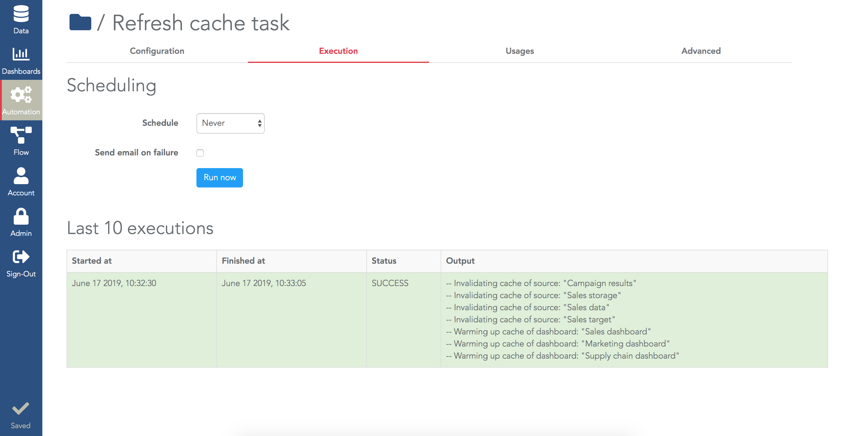The height and width of the screenshot is (436, 868).
Task: Click output line mentioning "Campaign results"
Action: [541, 283]
